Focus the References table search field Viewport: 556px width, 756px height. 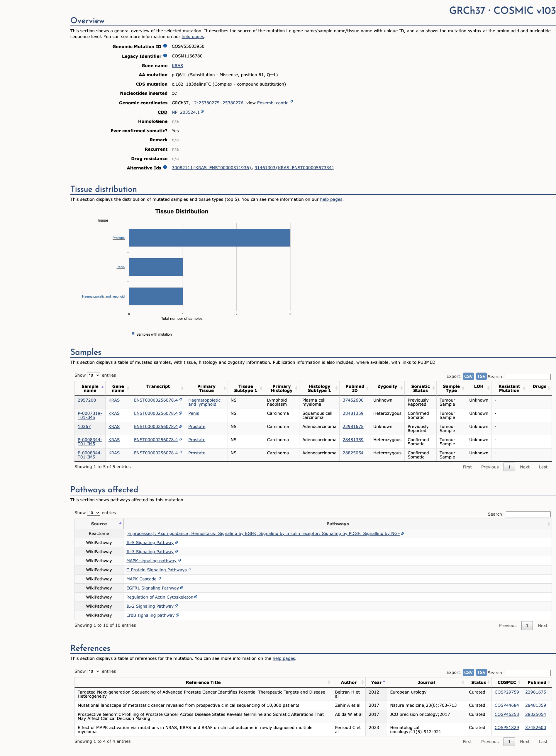click(x=528, y=672)
